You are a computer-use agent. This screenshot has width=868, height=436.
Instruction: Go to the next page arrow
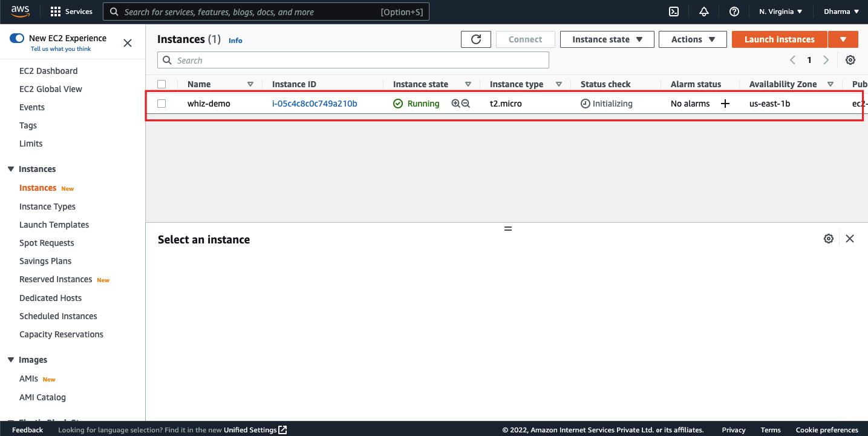click(x=826, y=60)
